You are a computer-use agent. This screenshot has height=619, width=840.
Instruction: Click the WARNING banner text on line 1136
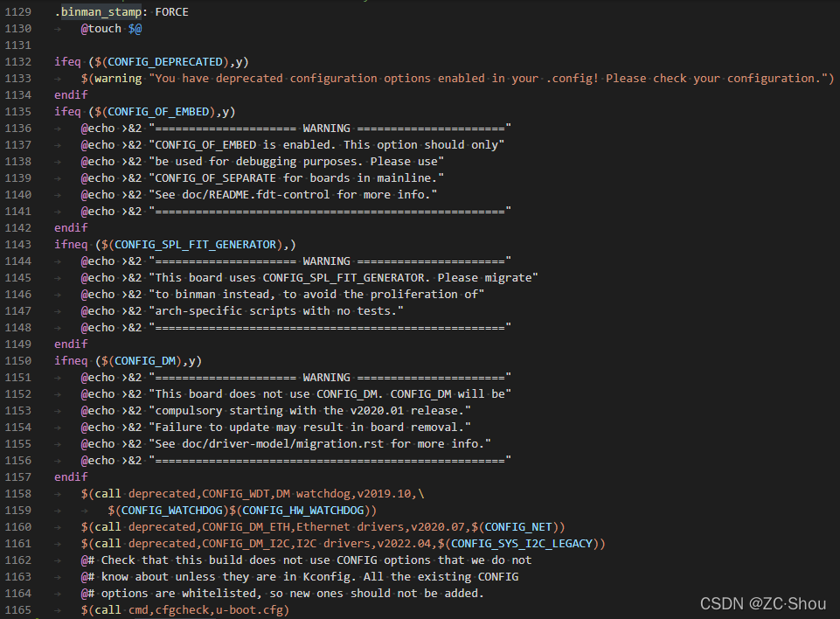tap(326, 129)
